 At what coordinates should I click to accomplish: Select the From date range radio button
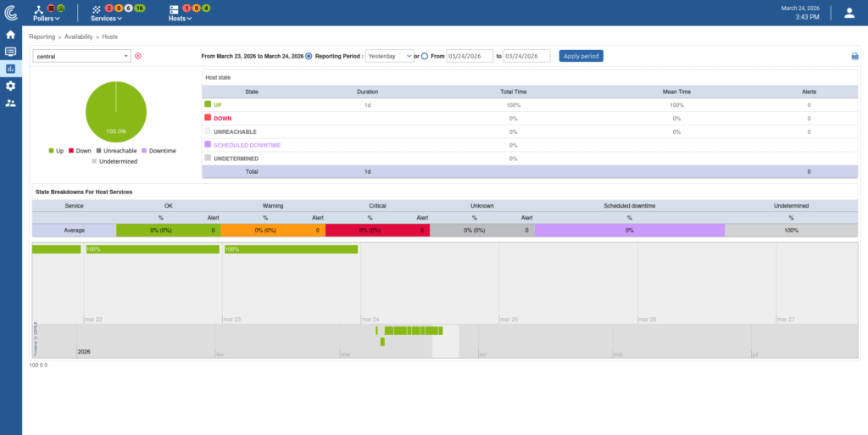[425, 56]
